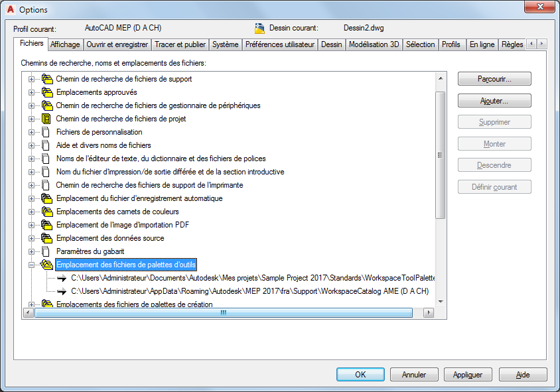This screenshot has height=392, width=560.
Task: Expand Aide et divers noms de fichiers
Action: (31, 146)
